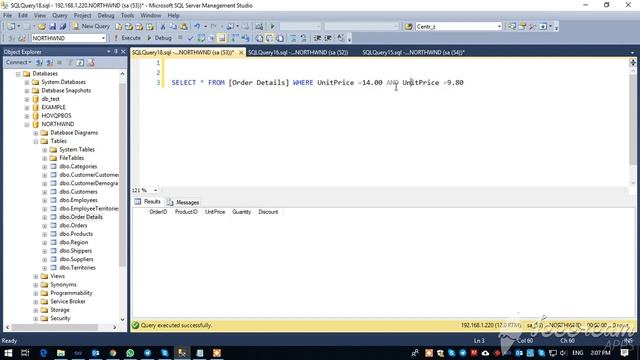The image size is (640, 360).
Task: Select the Results tab
Action: [x=148, y=202]
